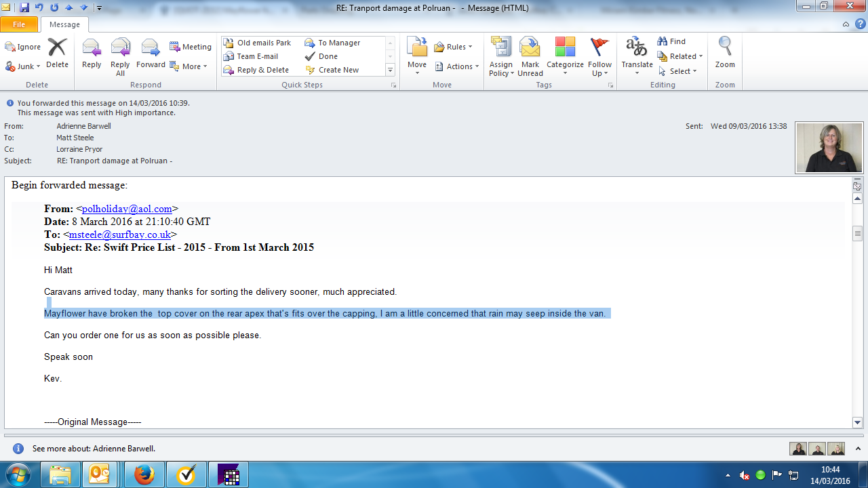This screenshot has height=488, width=868.
Task: Run the Team E-mail quick step
Action: (251, 56)
